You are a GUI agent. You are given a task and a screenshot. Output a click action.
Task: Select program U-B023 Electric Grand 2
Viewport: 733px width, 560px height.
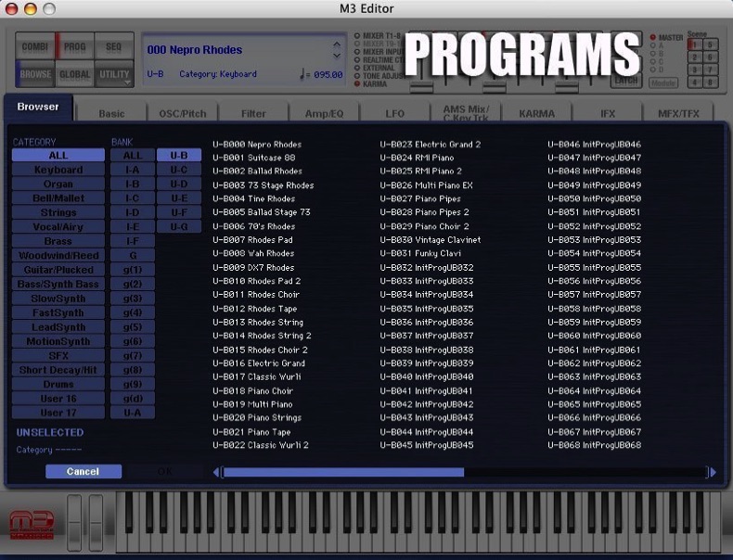431,145
